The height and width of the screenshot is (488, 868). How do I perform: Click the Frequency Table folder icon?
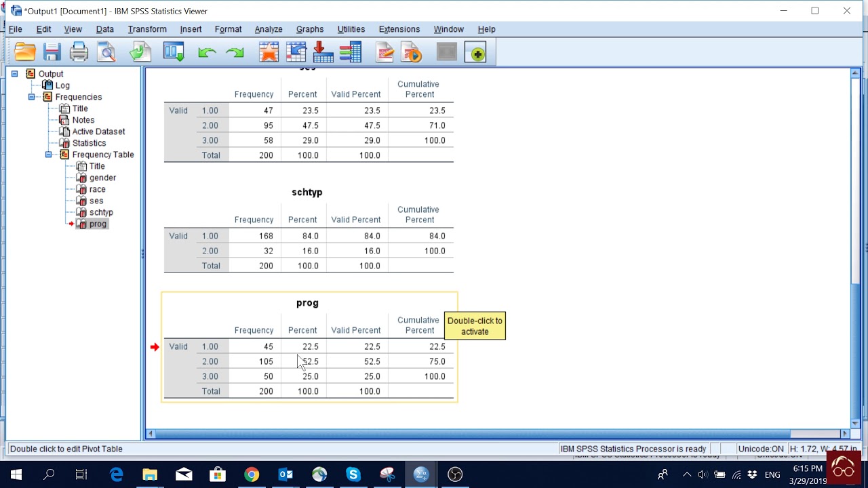tap(64, 155)
